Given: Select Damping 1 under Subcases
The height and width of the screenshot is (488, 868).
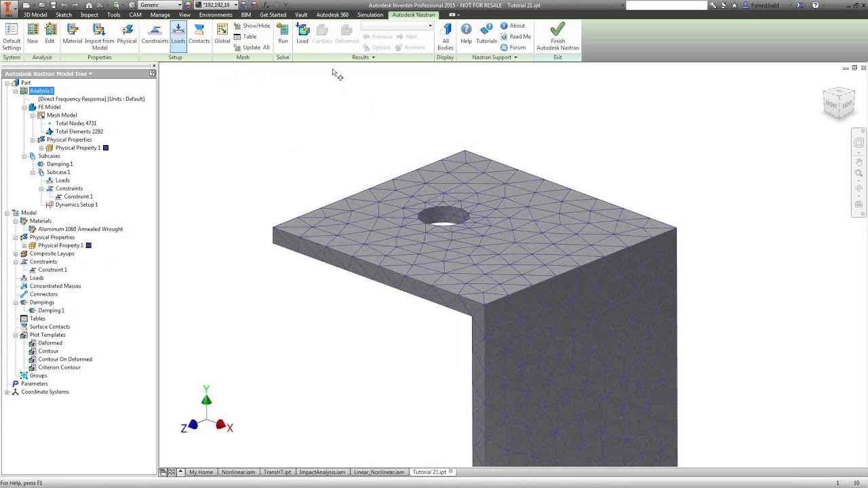Looking at the screenshot, I should pos(60,164).
